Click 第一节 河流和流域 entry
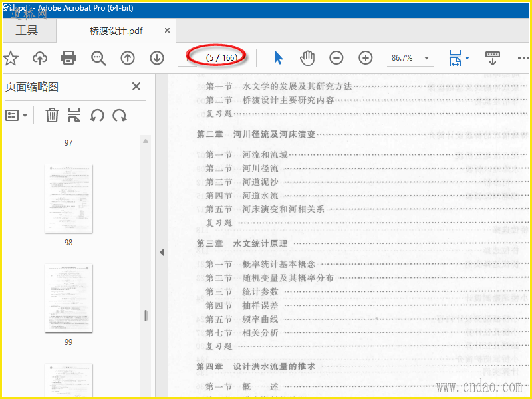 click(247, 155)
